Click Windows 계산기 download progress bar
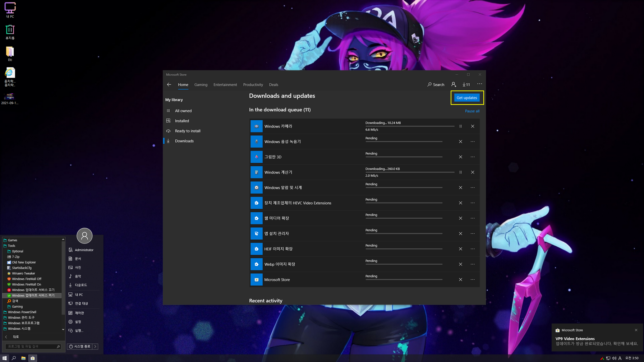Image resolution: width=644 pixels, height=362 pixels. (x=410, y=172)
